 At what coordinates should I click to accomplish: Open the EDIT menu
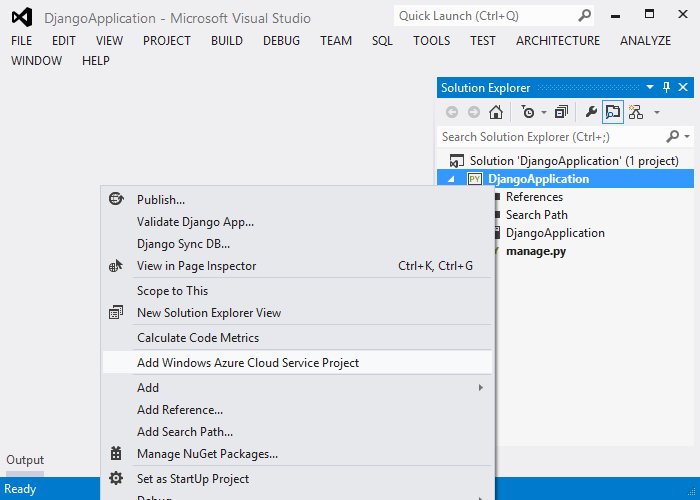point(64,41)
